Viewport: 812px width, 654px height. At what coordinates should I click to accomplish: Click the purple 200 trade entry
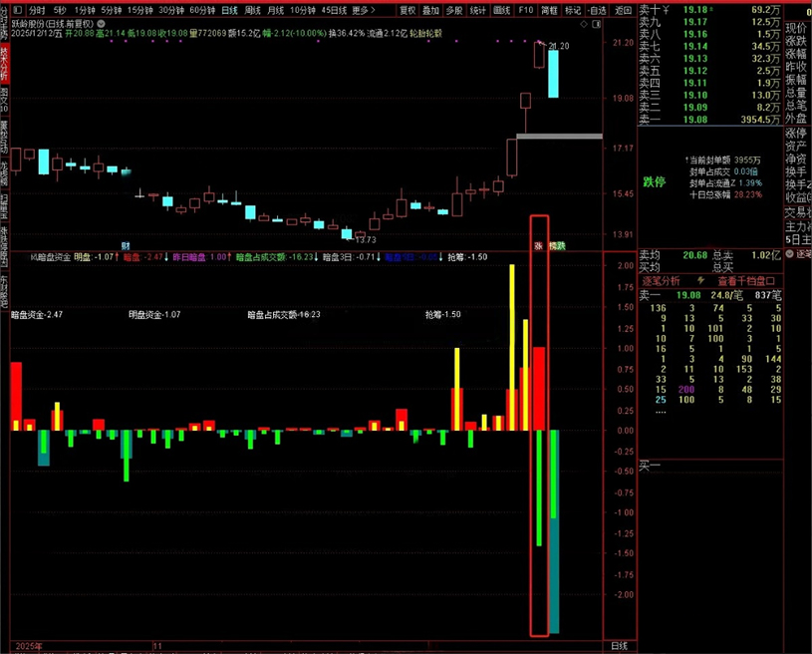click(686, 389)
